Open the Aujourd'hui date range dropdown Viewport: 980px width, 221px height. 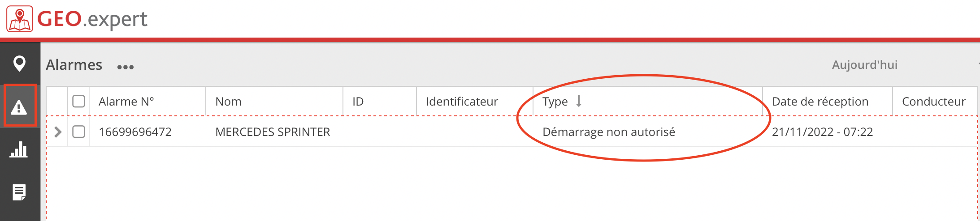[864, 65]
